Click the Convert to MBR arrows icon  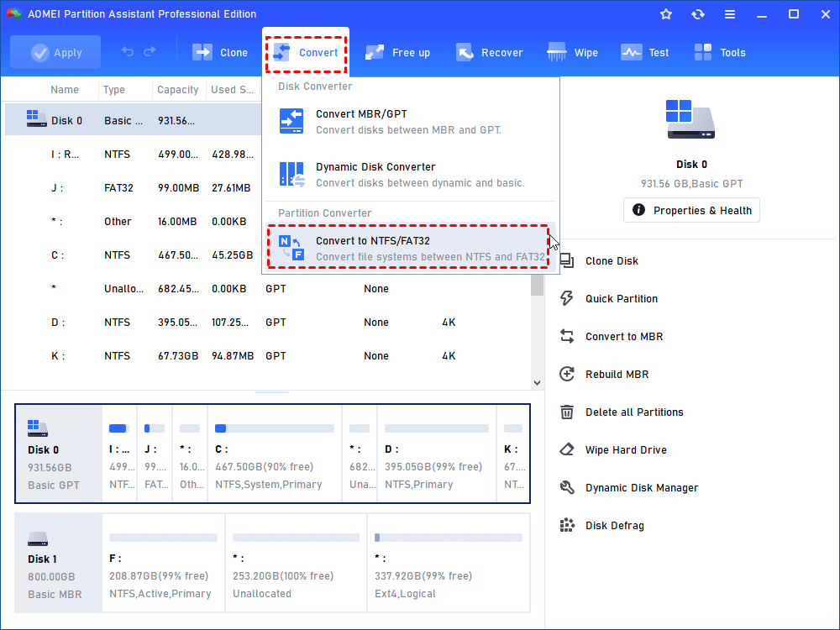point(567,337)
